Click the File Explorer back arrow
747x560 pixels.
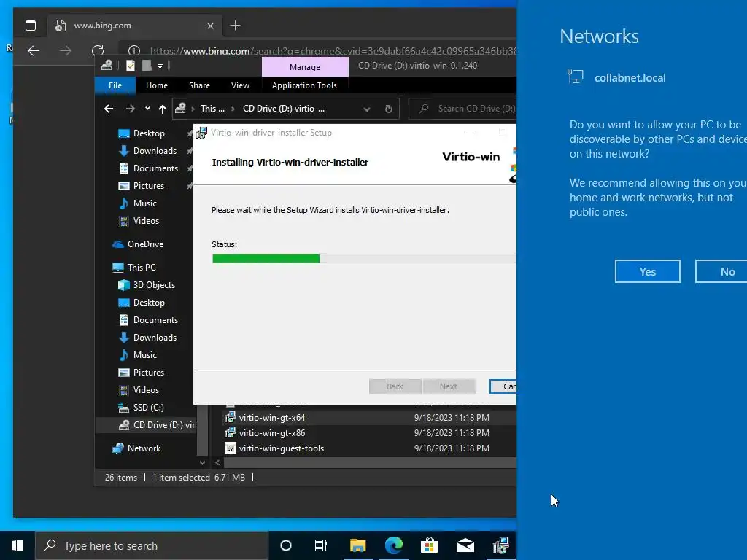109,109
